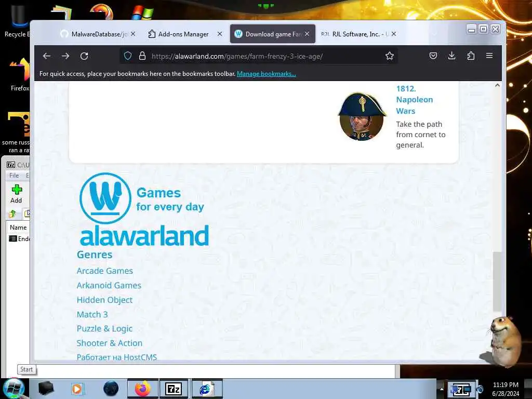Open the dark globe taskbar icon
This screenshot has height=399, width=532.
pos(111,389)
